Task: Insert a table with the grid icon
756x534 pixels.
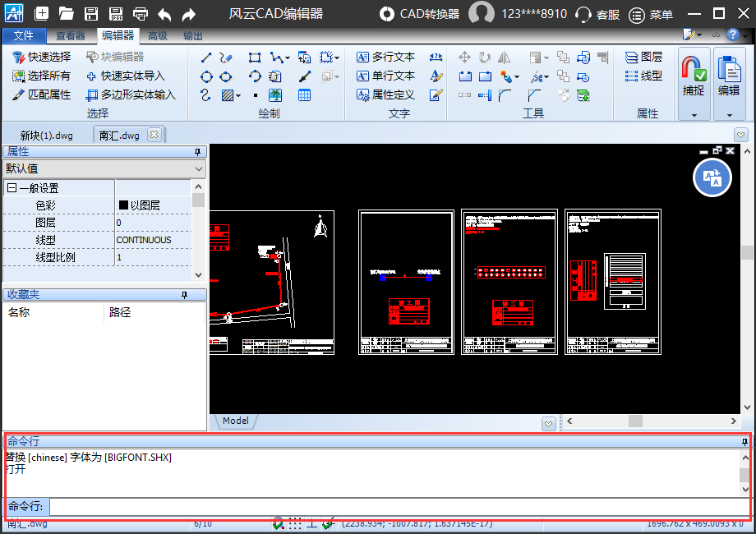Action: point(304,95)
